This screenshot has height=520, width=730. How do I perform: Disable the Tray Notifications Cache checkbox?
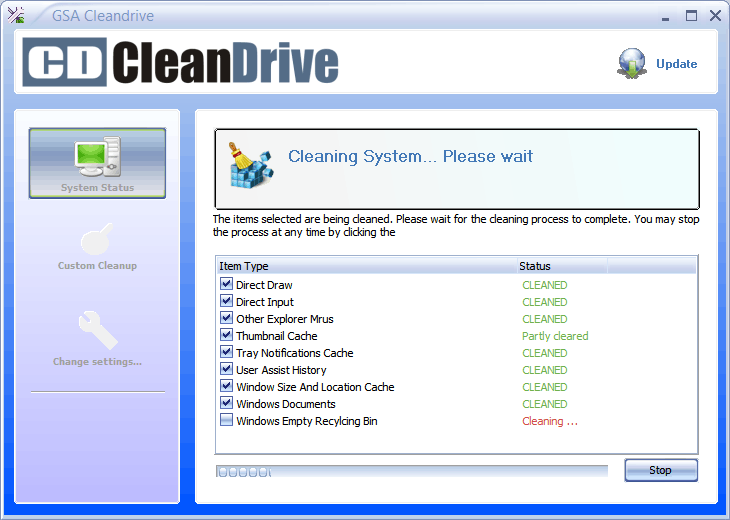pos(227,351)
